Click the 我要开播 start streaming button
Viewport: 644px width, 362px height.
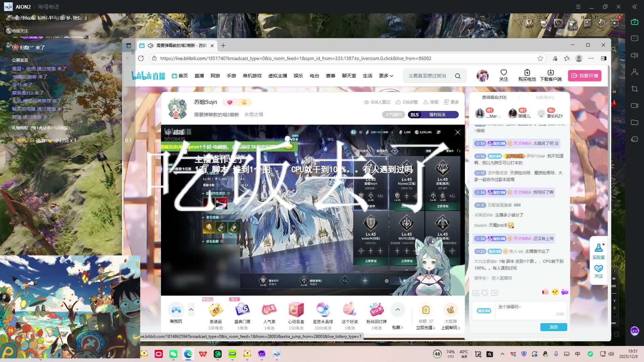click(584, 76)
